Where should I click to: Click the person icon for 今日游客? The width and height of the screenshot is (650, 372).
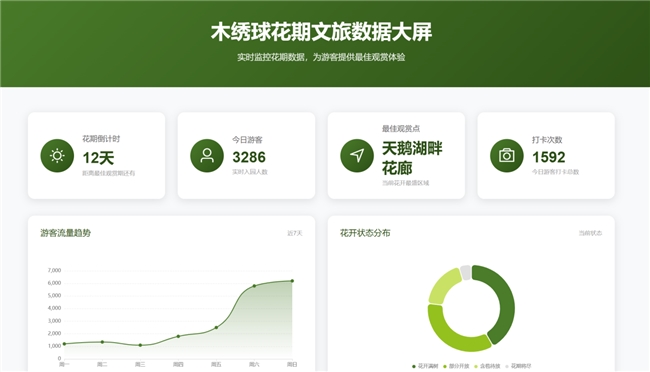[207, 156]
